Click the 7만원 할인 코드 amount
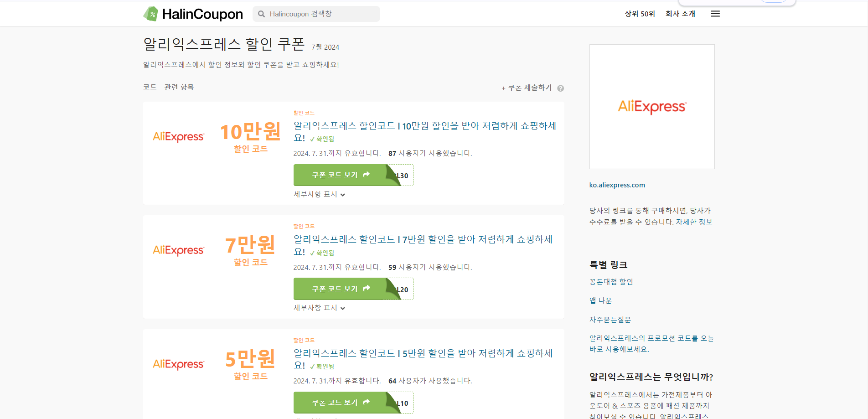 tap(250, 250)
